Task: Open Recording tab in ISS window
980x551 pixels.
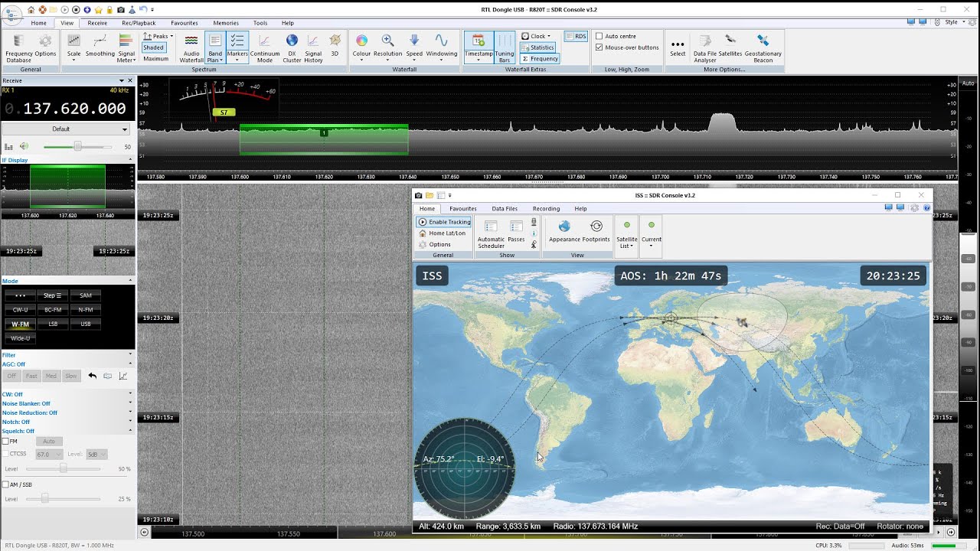Action: click(546, 208)
